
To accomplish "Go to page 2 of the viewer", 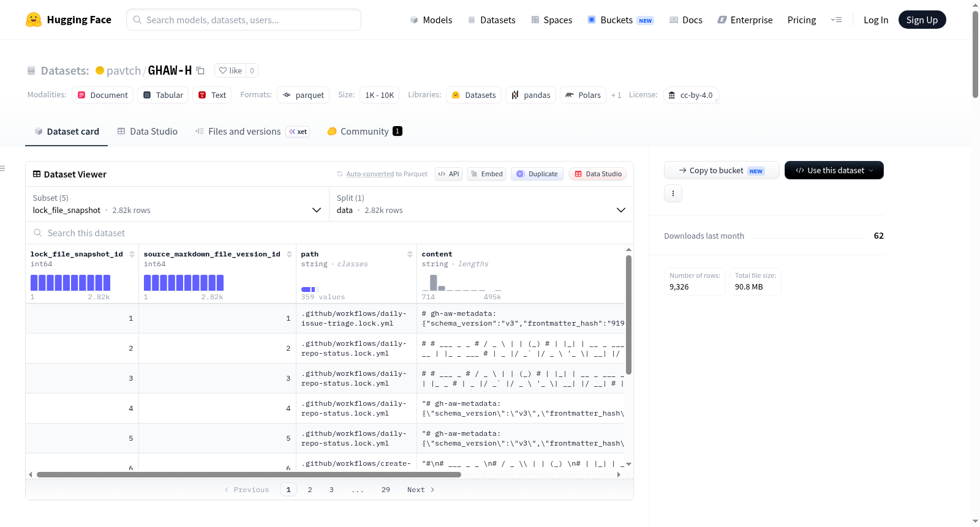I will point(310,490).
